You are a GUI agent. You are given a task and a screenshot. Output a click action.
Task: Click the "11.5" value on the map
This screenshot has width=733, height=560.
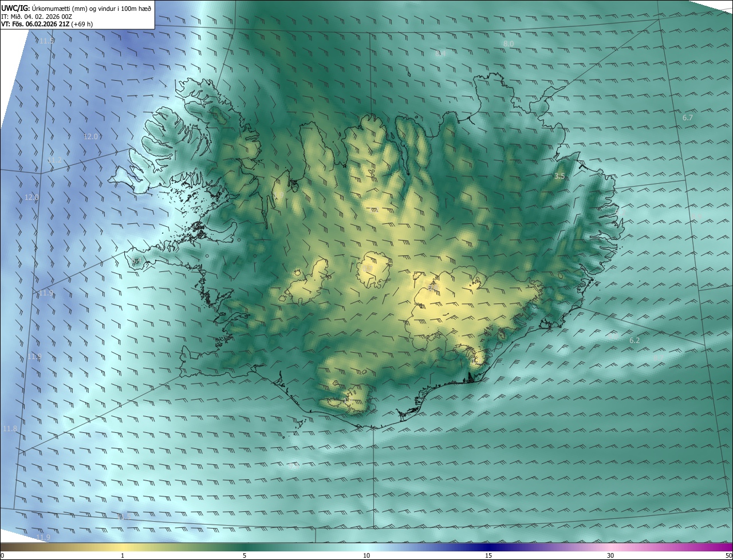tap(47, 41)
